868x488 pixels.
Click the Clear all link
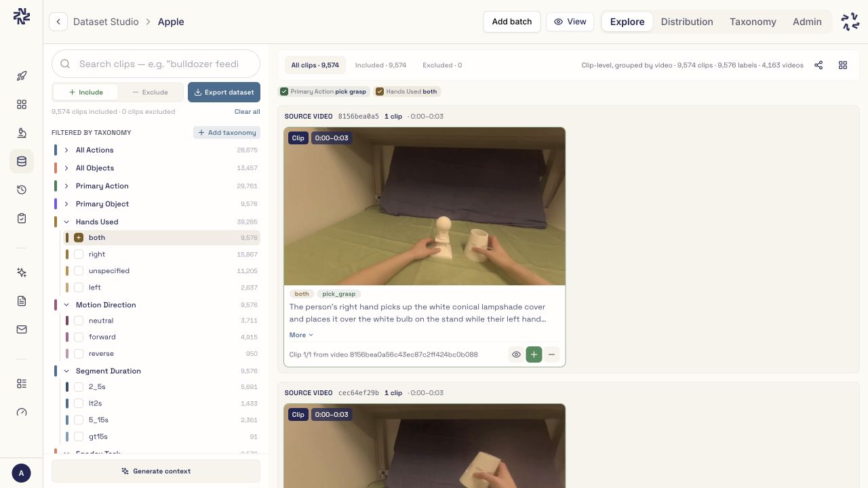pyautogui.click(x=247, y=112)
